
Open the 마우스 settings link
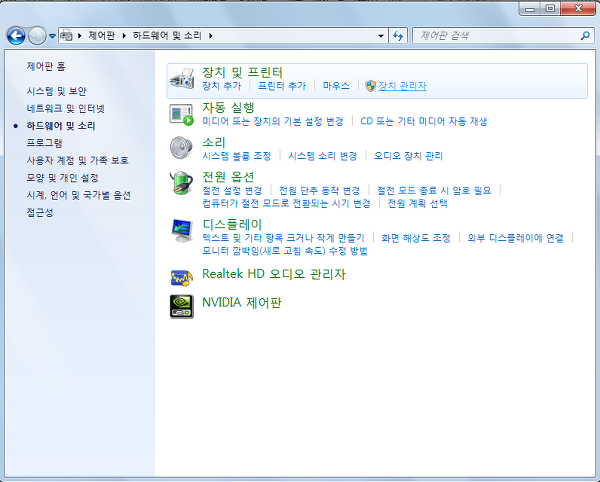click(x=336, y=86)
